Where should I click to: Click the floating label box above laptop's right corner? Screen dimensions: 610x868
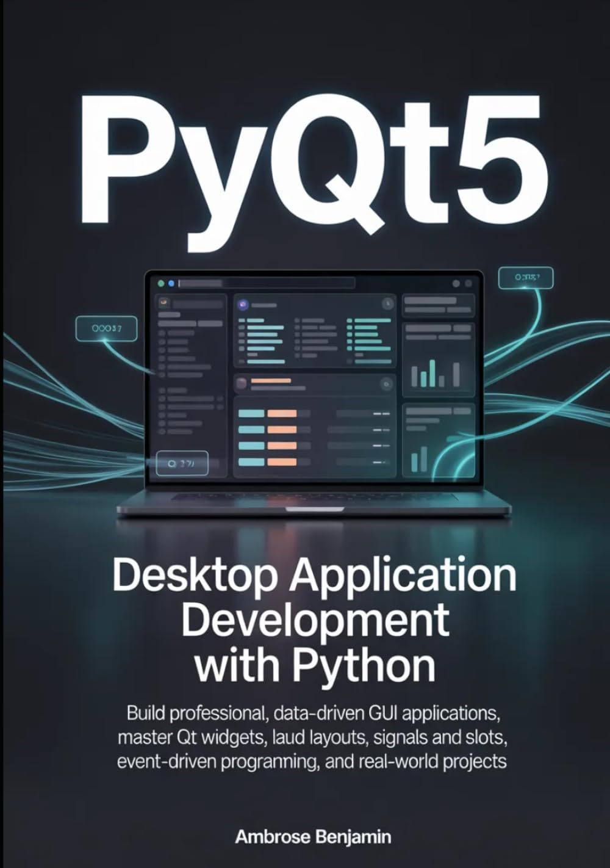click(x=526, y=278)
